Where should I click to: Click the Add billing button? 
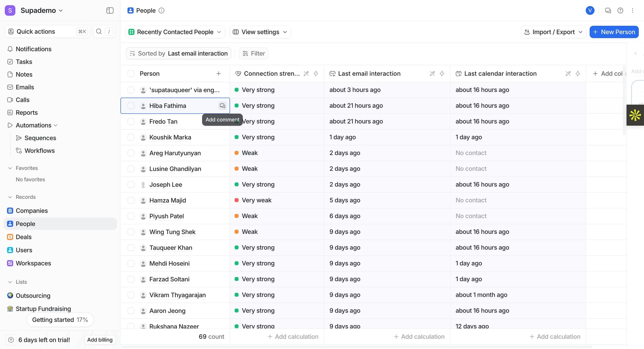tap(100, 340)
